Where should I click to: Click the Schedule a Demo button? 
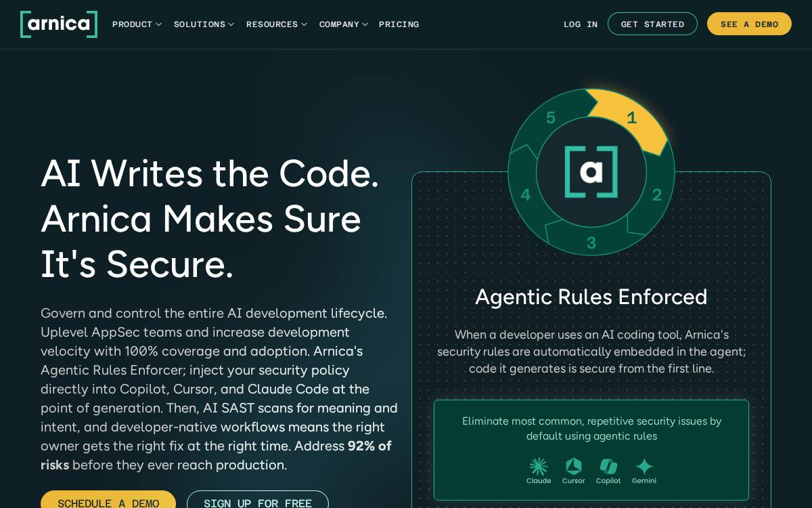(108, 500)
